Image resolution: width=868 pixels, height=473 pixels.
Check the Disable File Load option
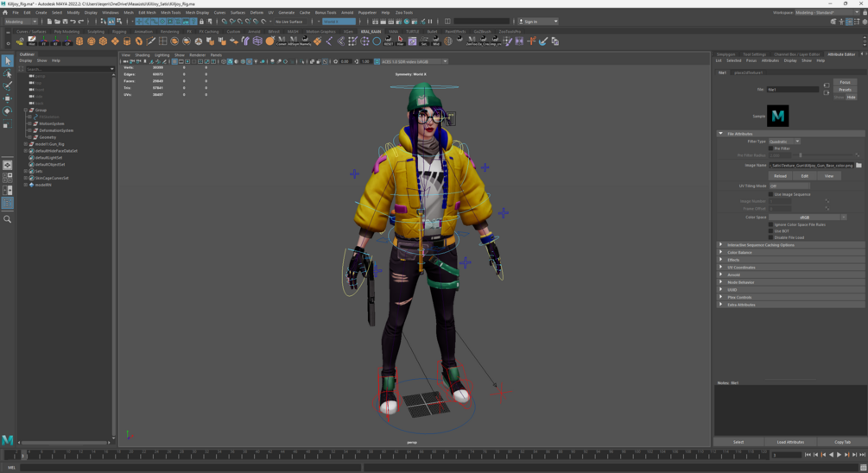770,237
